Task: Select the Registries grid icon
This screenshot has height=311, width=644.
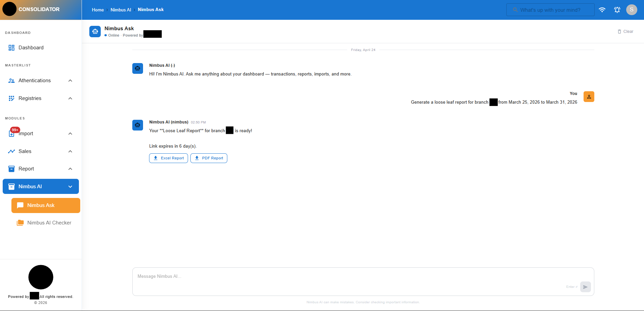Action: pos(11,98)
